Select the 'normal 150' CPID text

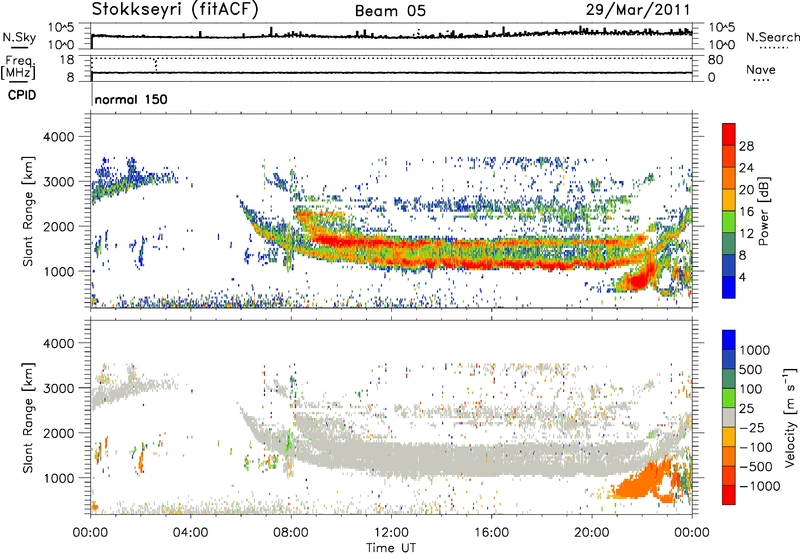131,99
